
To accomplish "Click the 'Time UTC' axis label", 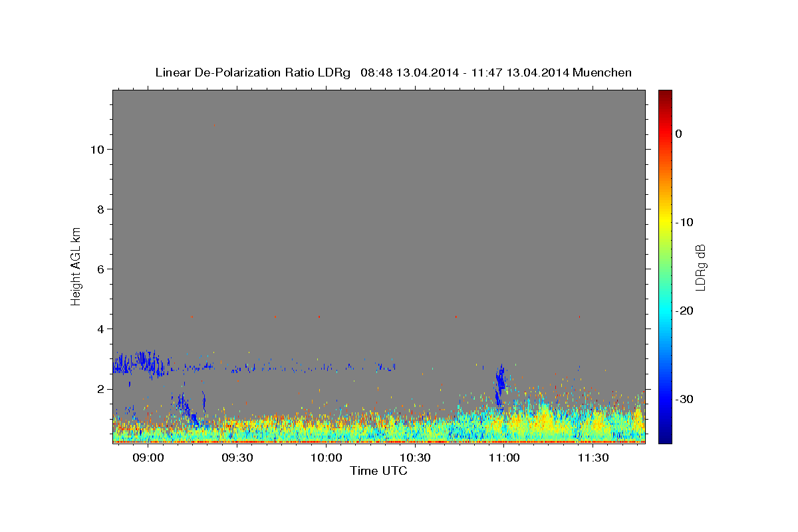I will [x=378, y=471].
